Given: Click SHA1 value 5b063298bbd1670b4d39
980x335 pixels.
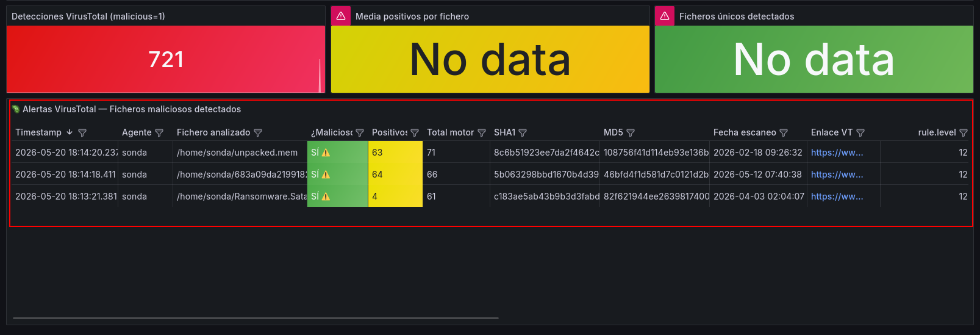Looking at the screenshot, I should point(546,175).
